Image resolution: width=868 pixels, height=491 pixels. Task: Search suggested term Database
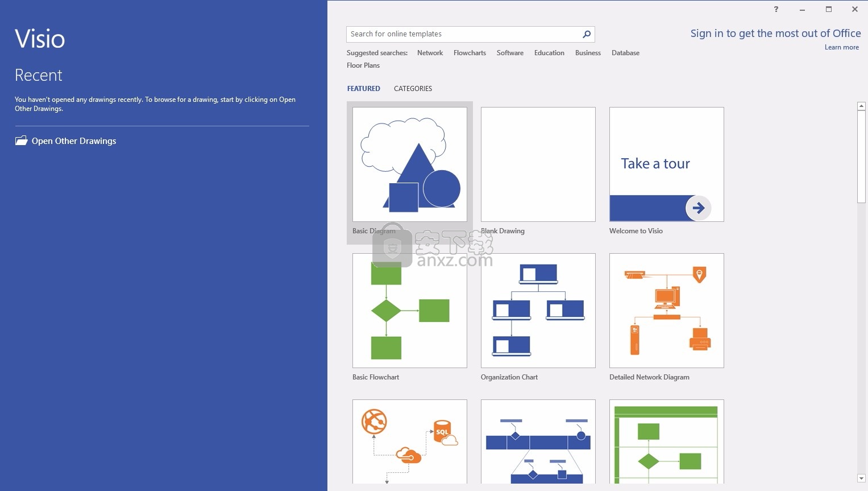[x=625, y=53]
